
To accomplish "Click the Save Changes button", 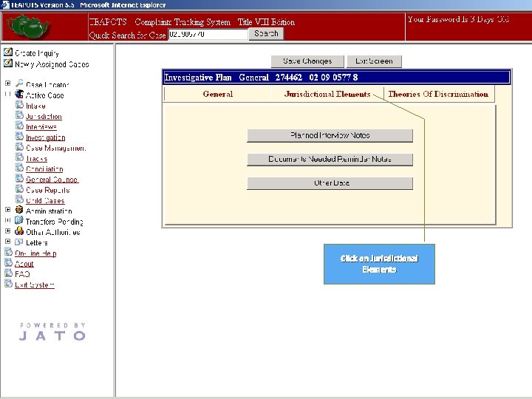I will click(307, 61).
